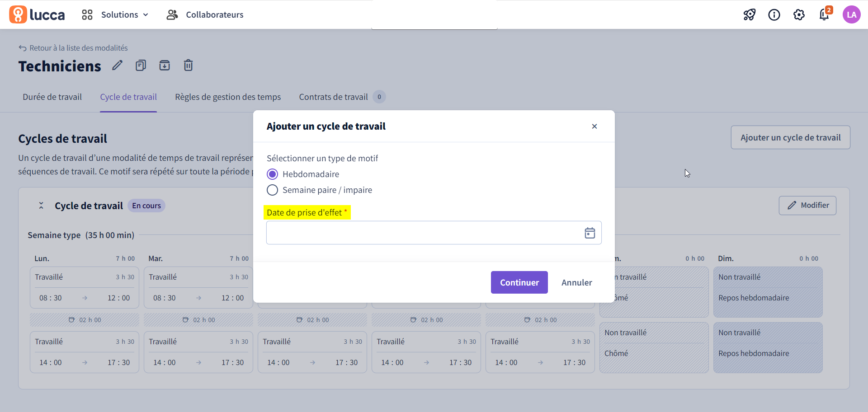Image resolution: width=868 pixels, height=412 pixels.
Task: Select the Hebdomadaire radio option
Action: point(273,174)
